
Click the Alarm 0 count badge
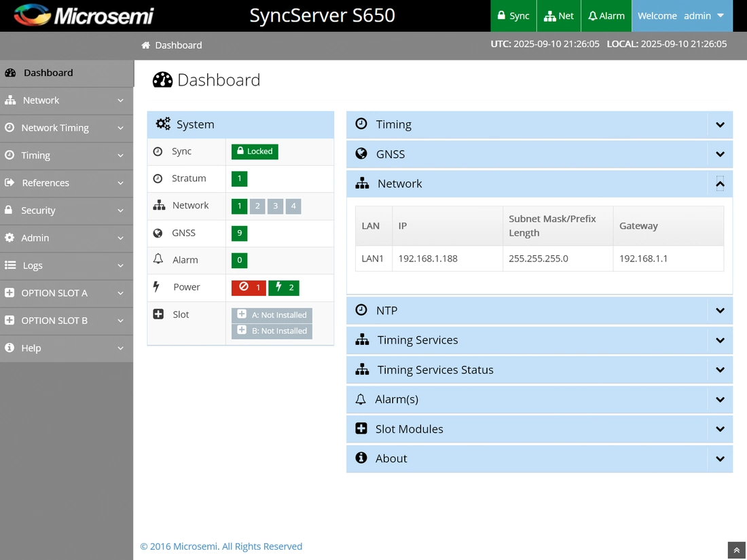click(239, 261)
